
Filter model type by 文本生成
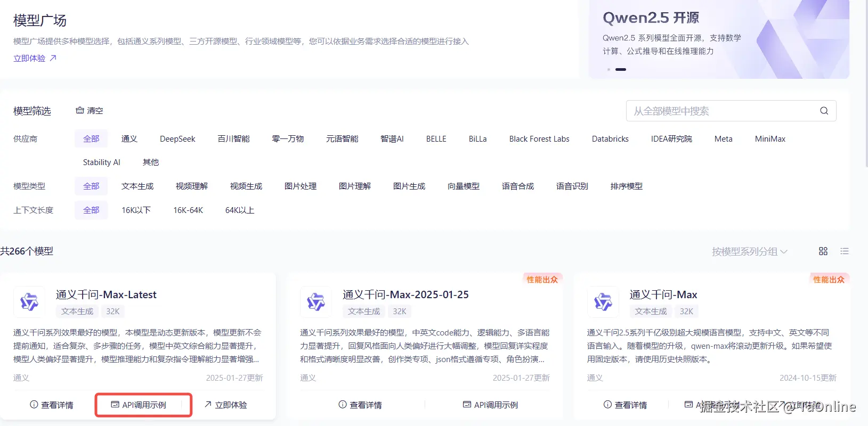click(x=137, y=186)
